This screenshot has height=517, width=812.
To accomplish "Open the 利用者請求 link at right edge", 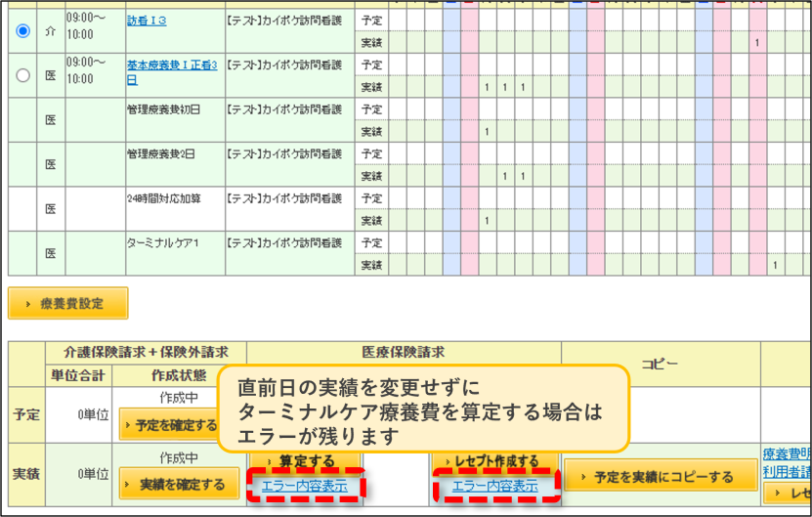I will pos(788,472).
